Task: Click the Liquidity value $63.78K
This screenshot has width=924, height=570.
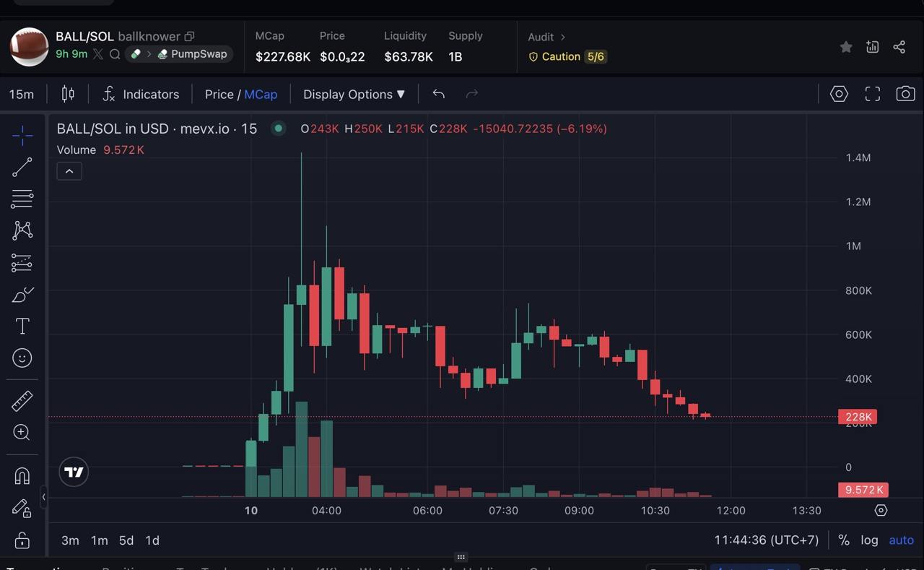Action: (409, 56)
